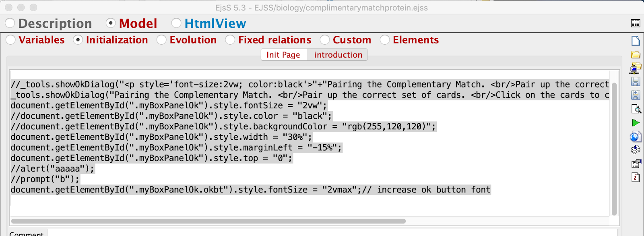Click the line containing //alert("aaaaa");
Screen dimensions: 644x236
coord(53,169)
